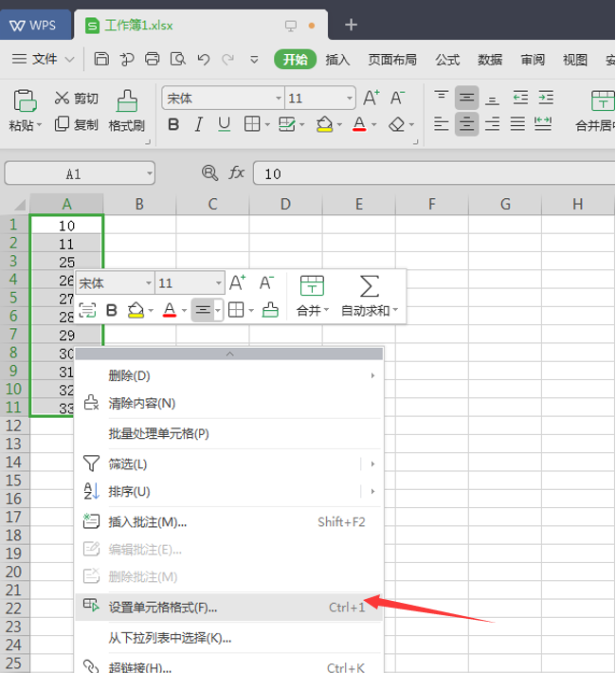616x673 pixels.
Task: Click into the formula bar showing 10
Action: 434,173
